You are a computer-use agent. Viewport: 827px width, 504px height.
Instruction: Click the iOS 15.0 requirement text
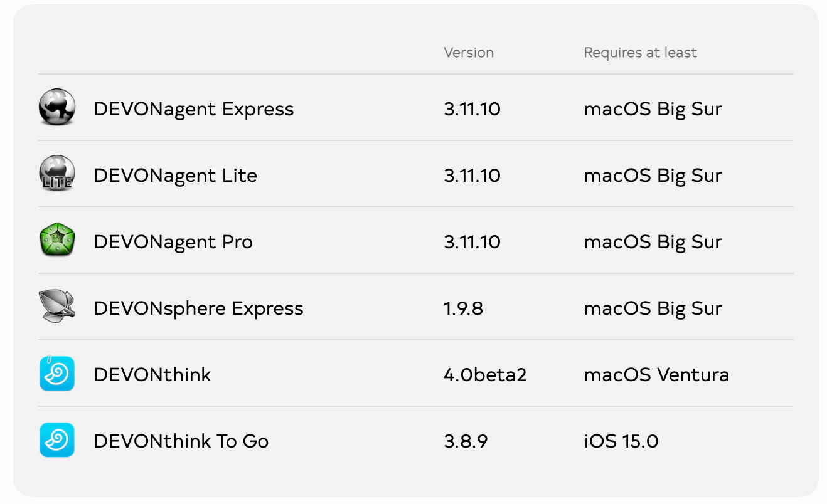[621, 441]
